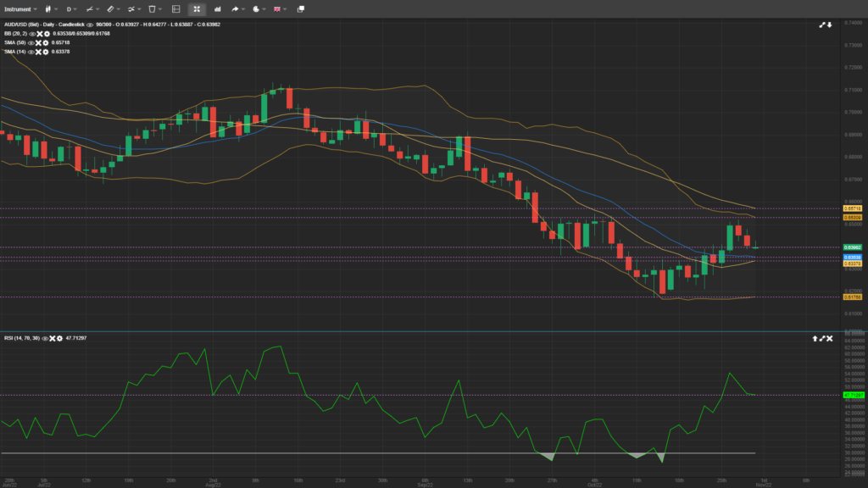Screen dimensions: 868x488
Task: Open the UK flag language menu
Action: [x=279, y=8]
